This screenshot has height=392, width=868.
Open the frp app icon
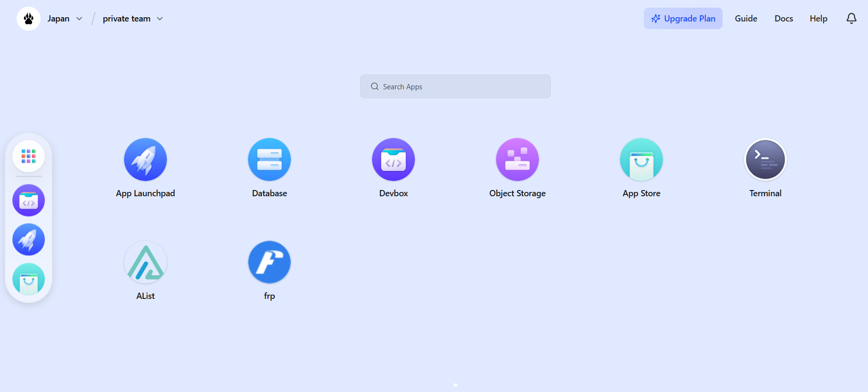coord(269,262)
